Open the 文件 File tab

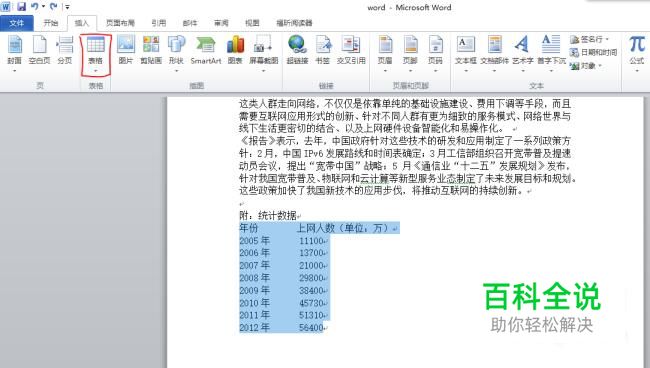point(17,23)
